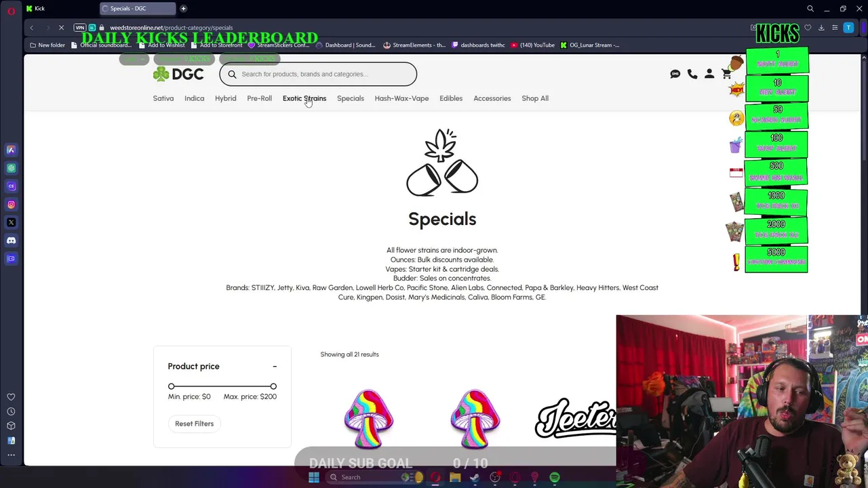
Task: Open new tab with plus button
Action: pyautogui.click(x=183, y=8)
